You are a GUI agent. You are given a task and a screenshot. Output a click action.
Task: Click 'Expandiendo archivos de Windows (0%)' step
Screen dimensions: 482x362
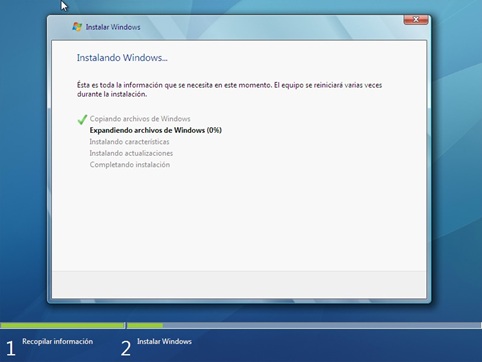coord(156,130)
